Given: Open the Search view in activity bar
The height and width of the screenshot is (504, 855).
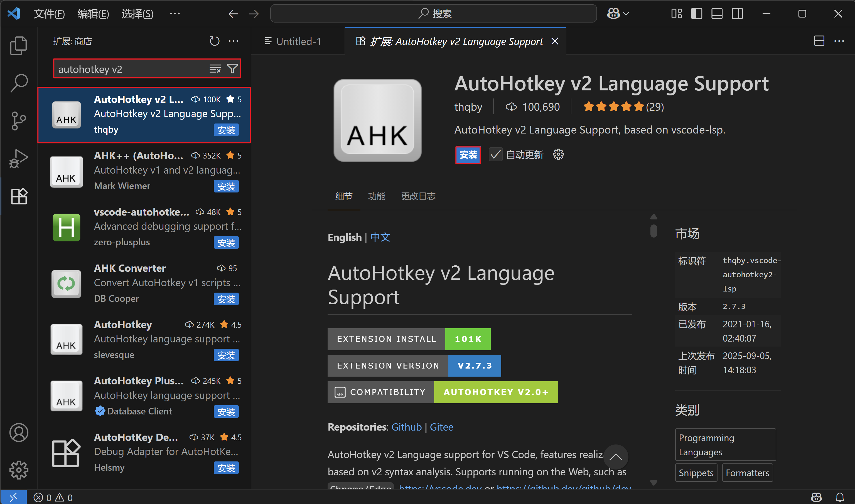Looking at the screenshot, I should [x=19, y=83].
